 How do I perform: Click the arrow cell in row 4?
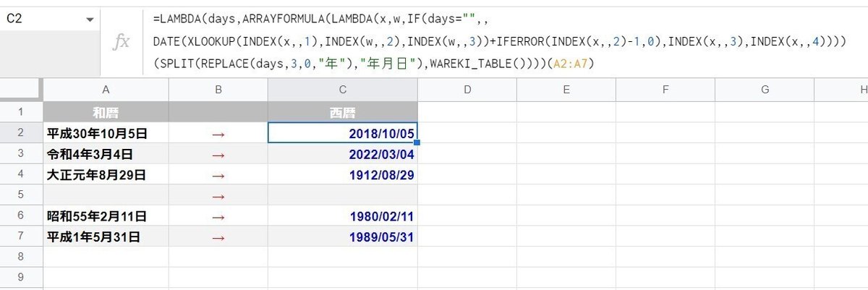point(218,174)
